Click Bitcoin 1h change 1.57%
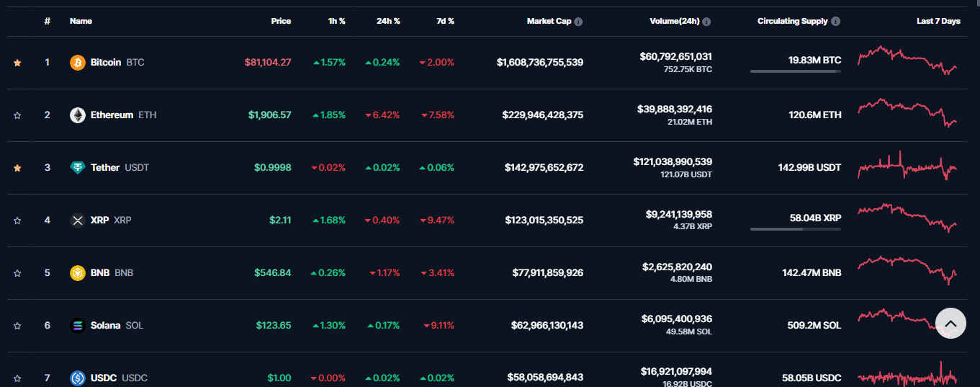 [x=330, y=63]
